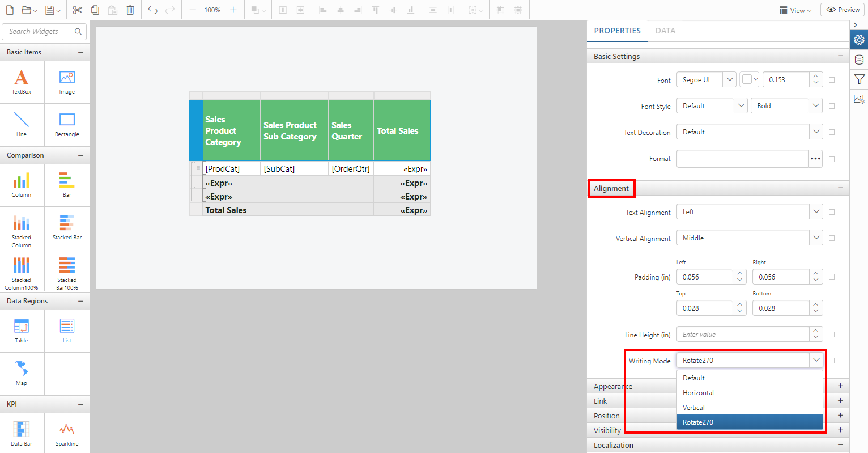Select the Image widget

(x=67, y=82)
